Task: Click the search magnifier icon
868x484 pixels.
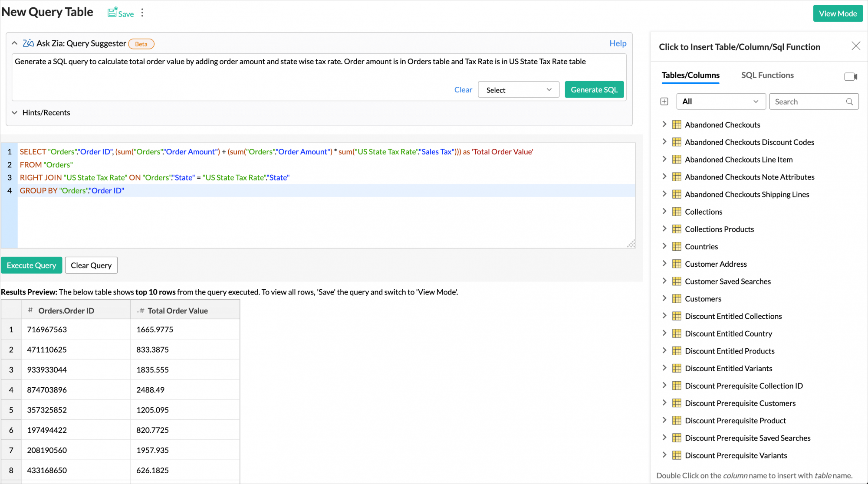Action: coord(849,101)
